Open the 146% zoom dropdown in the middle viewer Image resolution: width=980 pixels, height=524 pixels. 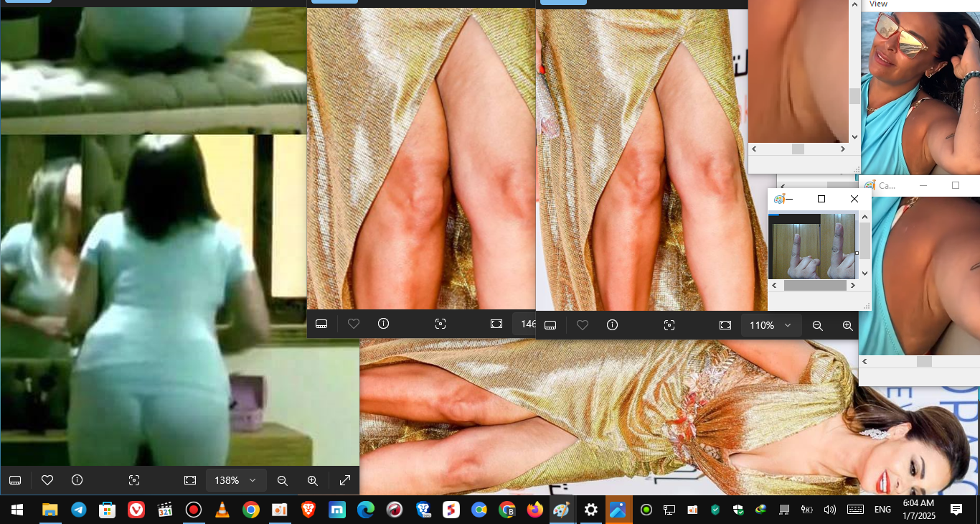click(x=529, y=324)
